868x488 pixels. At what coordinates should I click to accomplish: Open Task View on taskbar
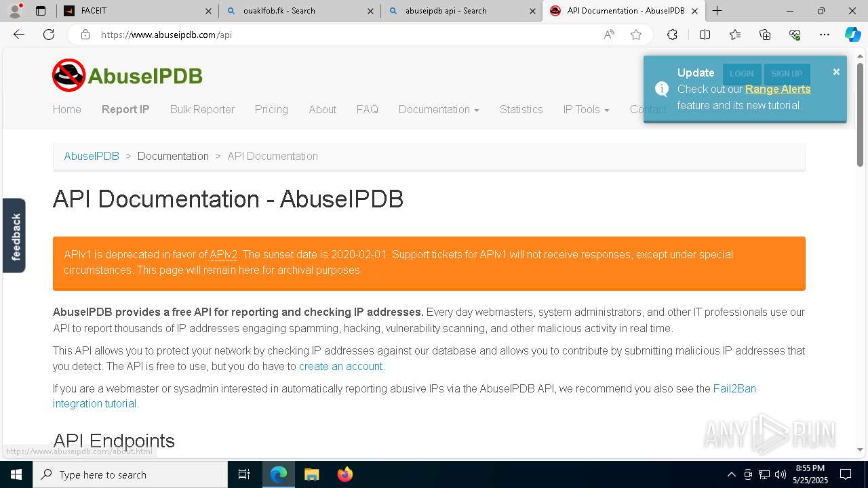244,474
